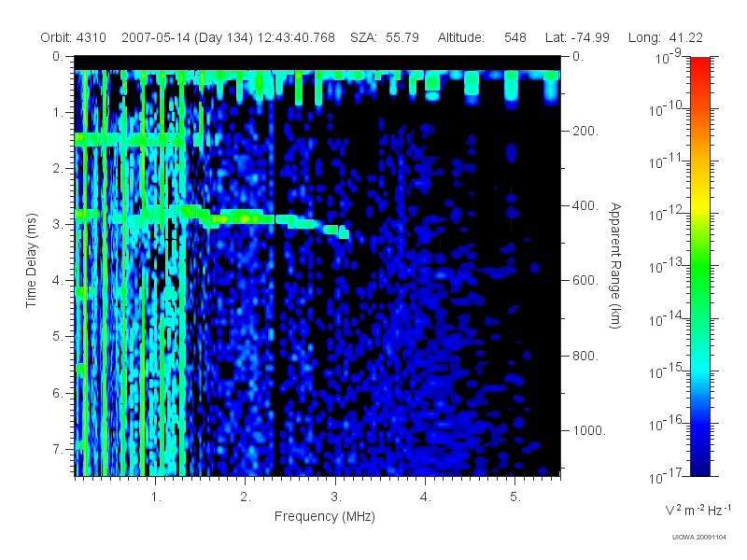Click the V² m⁻² Hz⁻¹ units label

pyautogui.click(x=698, y=510)
